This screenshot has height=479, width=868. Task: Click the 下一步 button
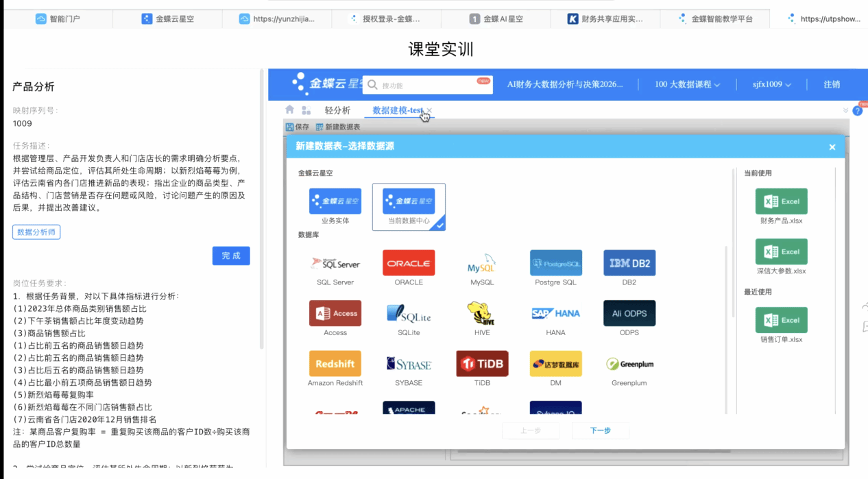point(601,430)
